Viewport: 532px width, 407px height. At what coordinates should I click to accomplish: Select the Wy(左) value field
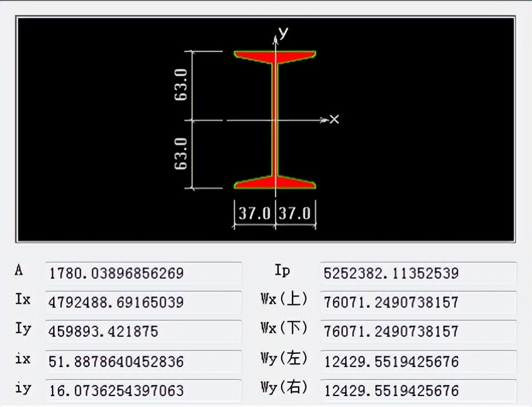tap(418, 361)
